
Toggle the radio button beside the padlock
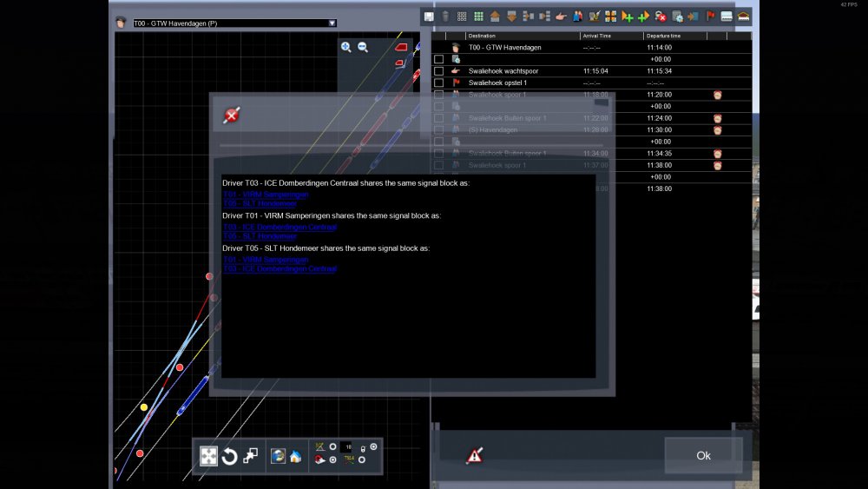click(373, 446)
